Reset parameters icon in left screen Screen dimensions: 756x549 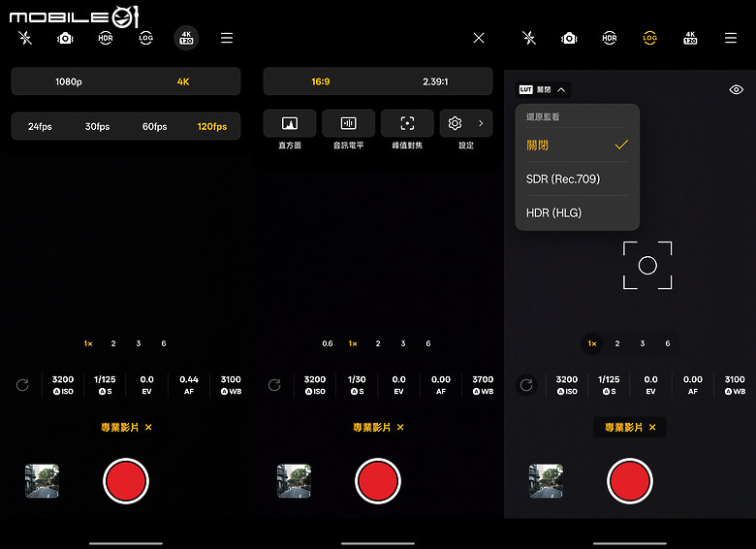(x=22, y=385)
